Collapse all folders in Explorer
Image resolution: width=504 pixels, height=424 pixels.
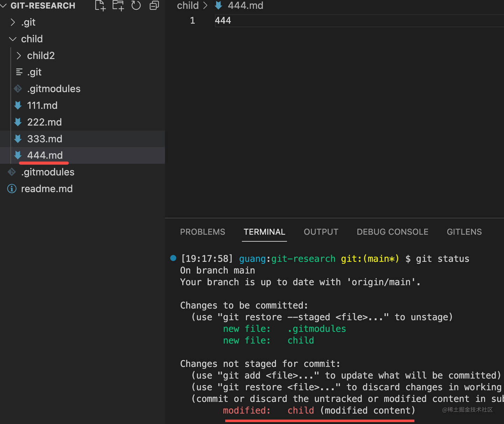click(154, 6)
